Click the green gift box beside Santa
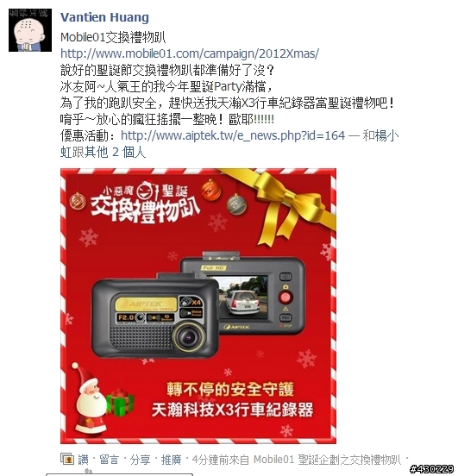 tap(120, 401)
